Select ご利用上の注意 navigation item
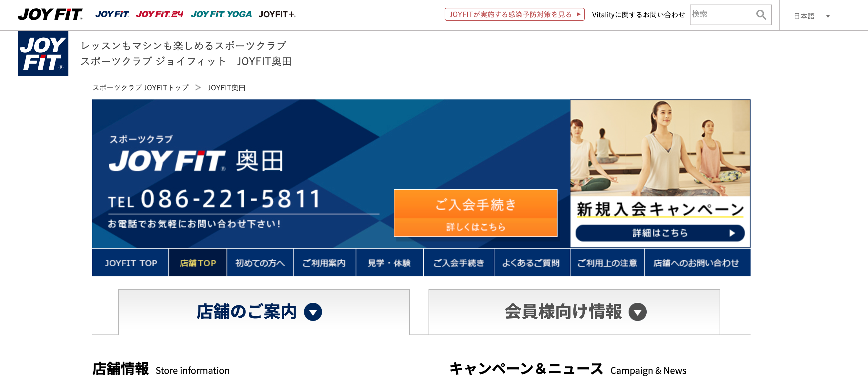 pyautogui.click(x=607, y=263)
